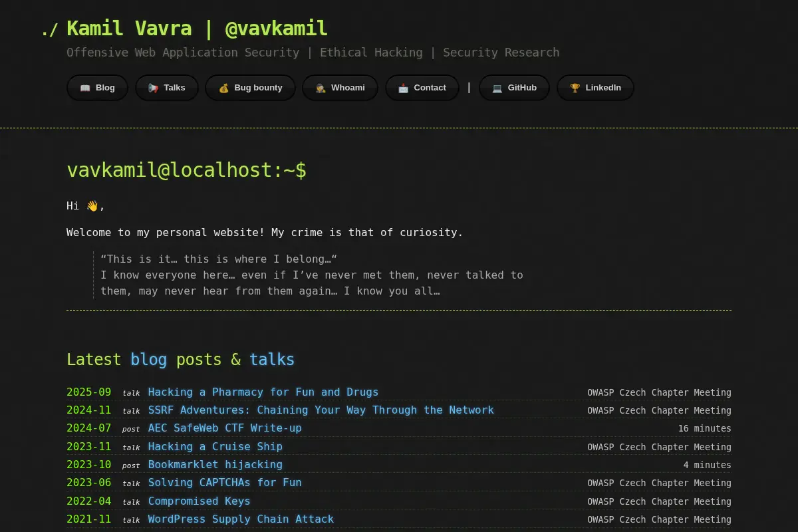Click the site title Kamil Vavra | @vavkamil
Viewport: 798px width, 532px height.
point(197,29)
